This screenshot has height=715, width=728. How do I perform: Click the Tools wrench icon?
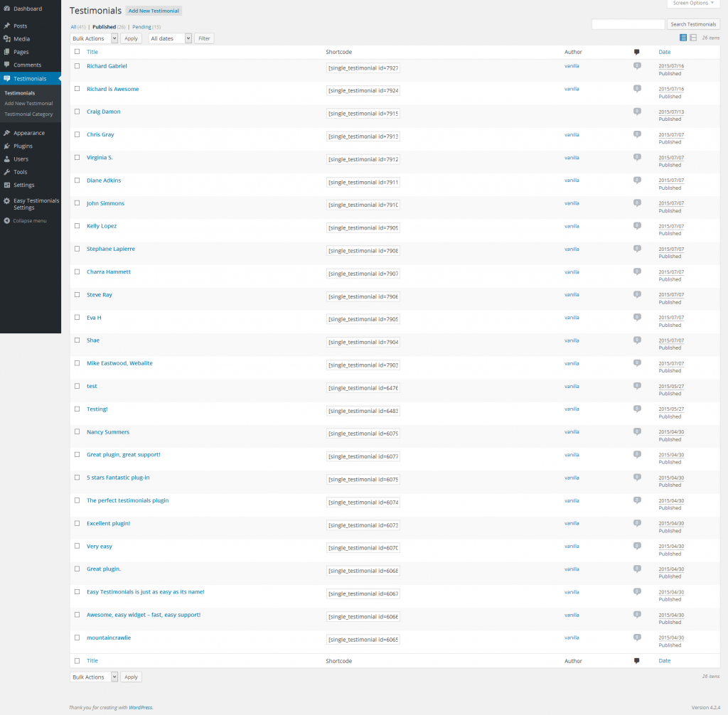pos(6,172)
